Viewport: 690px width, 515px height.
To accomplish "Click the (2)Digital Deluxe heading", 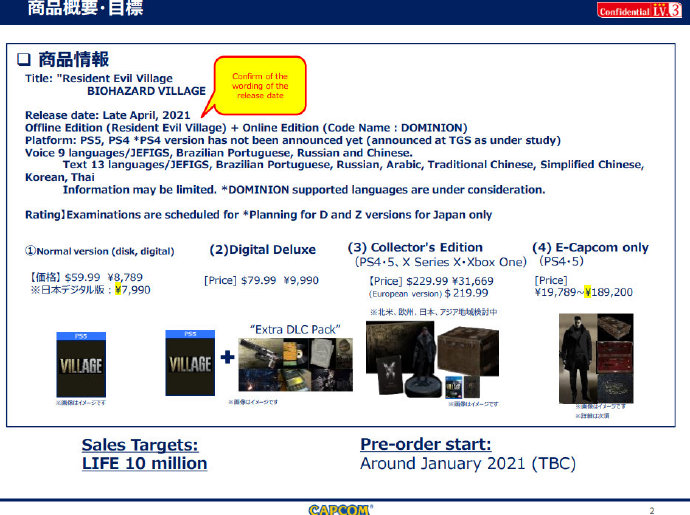I will pyautogui.click(x=262, y=250).
